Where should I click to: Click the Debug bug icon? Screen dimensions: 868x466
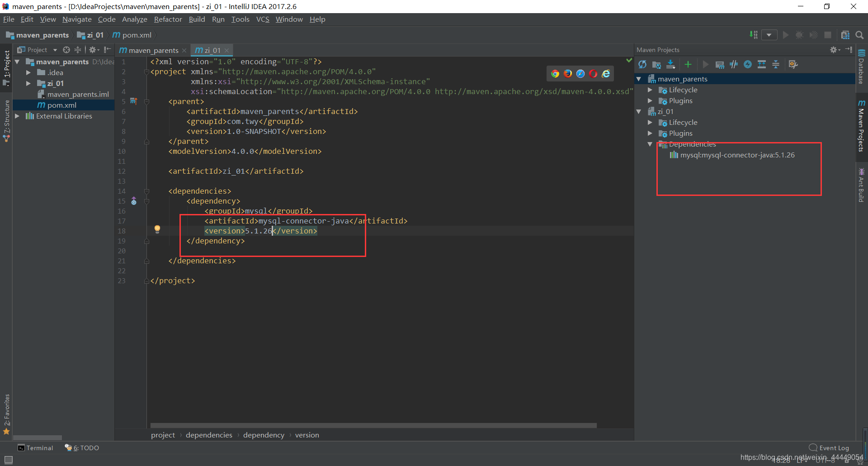[800, 35]
